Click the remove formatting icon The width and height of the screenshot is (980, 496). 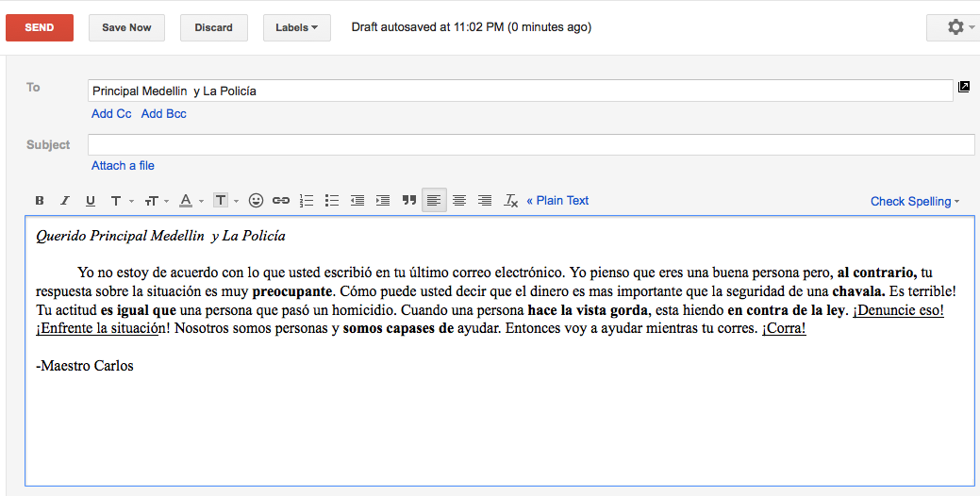(x=511, y=201)
